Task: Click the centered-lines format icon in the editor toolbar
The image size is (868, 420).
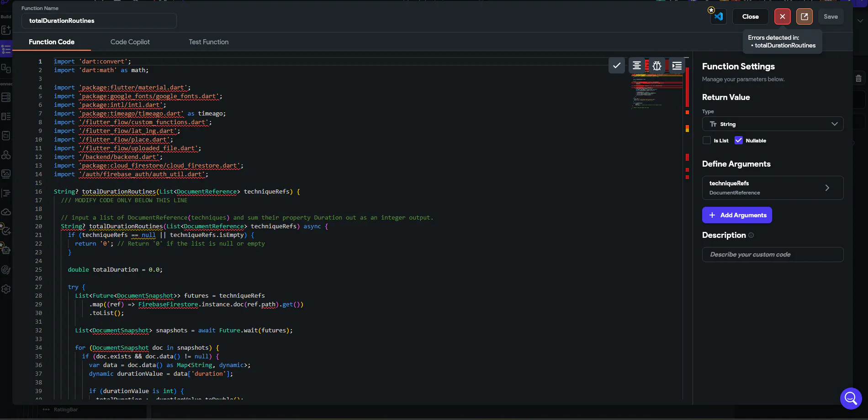Action: tap(636, 66)
